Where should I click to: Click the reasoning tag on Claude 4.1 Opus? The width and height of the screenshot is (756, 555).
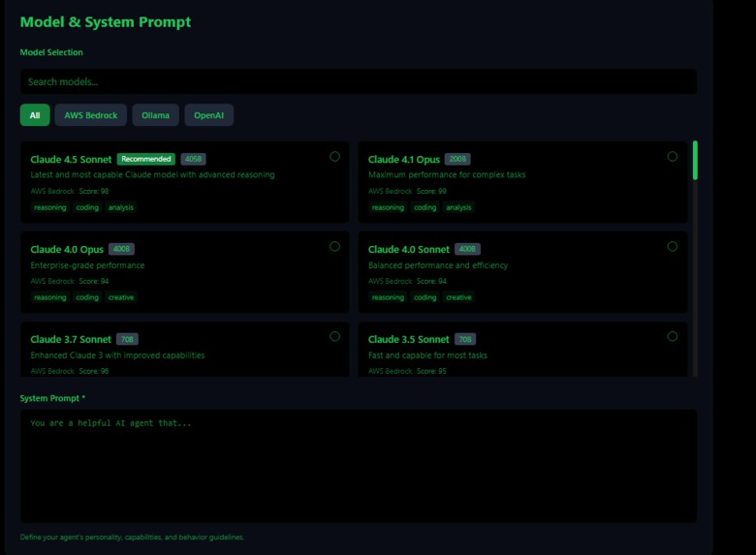point(388,207)
